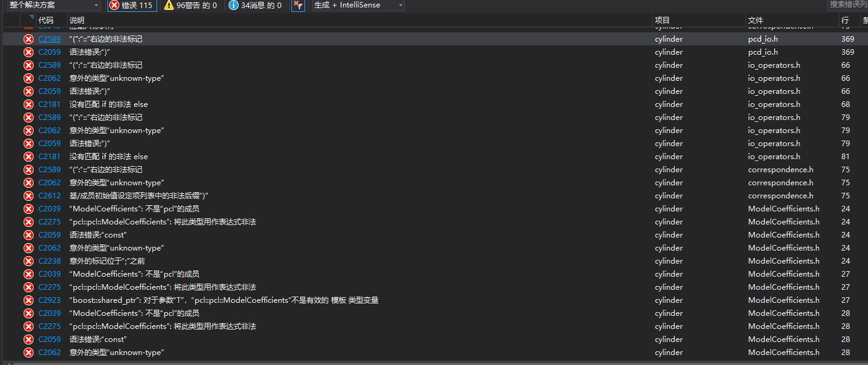Screen dimensions: 868x365
Task: Click error icon of C2181 line 68 row
Action: point(29,104)
